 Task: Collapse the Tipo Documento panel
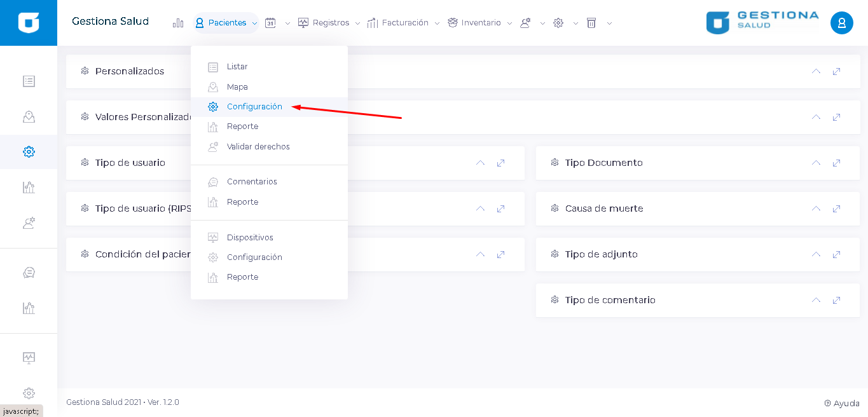coord(816,163)
